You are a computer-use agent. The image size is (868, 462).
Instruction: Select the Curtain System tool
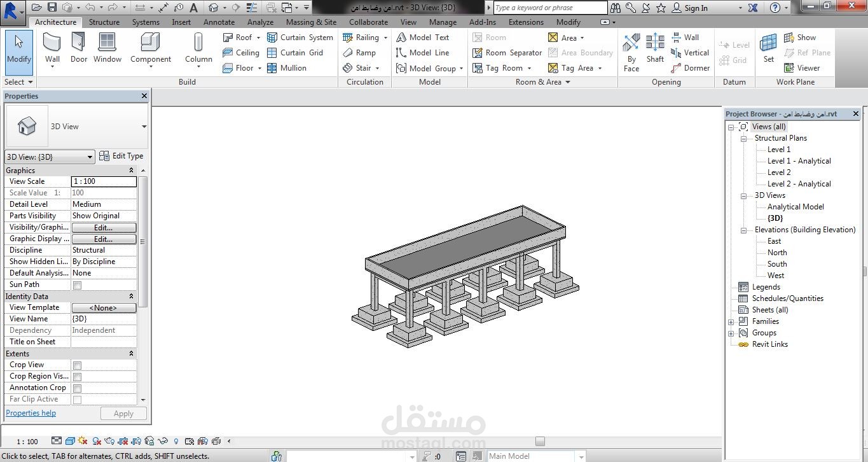tap(300, 38)
